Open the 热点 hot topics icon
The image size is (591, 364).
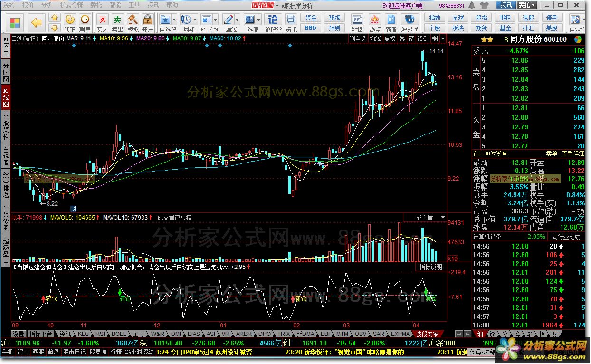[375, 19]
